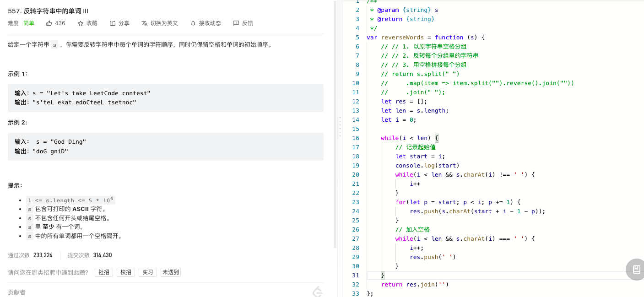This screenshot has width=644, height=297.
Task: Select the 校招 recruitment tag
Action: click(x=126, y=272)
